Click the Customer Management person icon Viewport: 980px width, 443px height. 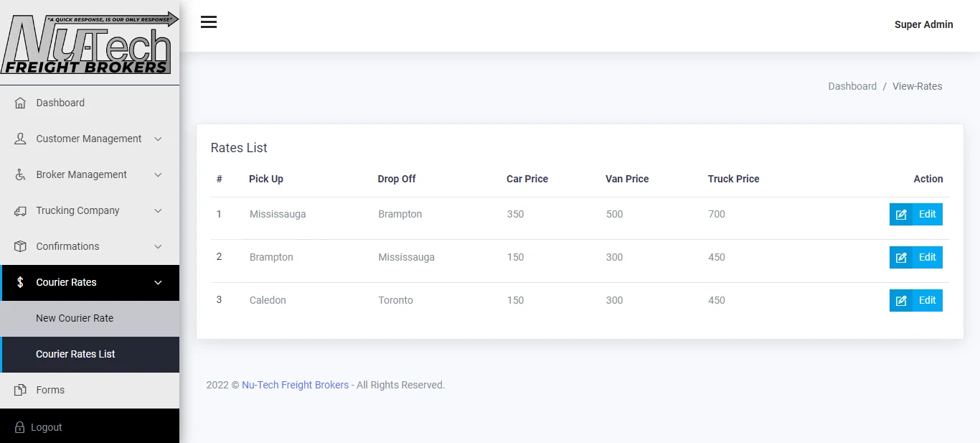tap(20, 139)
